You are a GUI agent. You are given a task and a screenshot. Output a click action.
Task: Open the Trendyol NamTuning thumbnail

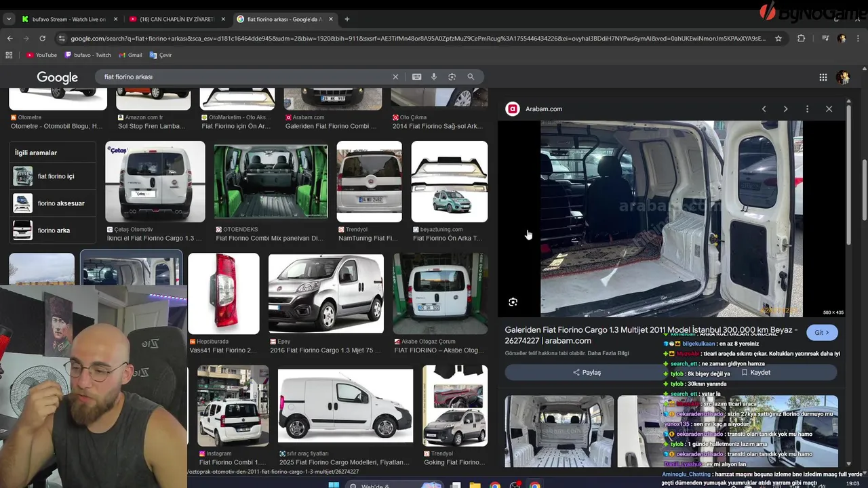pyautogui.click(x=369, y=182)
